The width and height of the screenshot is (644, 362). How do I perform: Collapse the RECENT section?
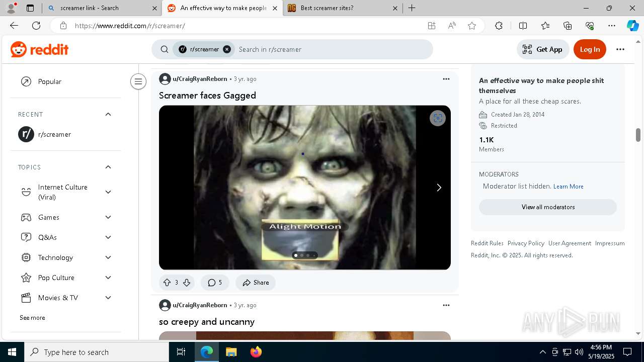coord(108,114)
